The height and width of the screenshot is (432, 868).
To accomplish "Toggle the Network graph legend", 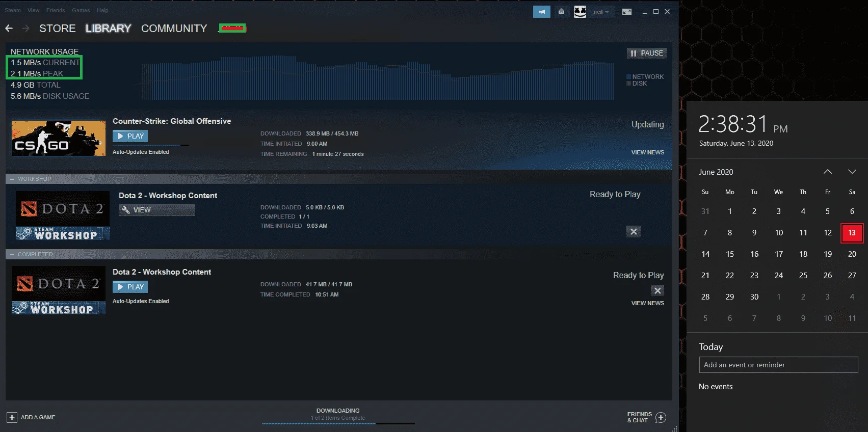I will pyautogui.click(x=645, y=77).
